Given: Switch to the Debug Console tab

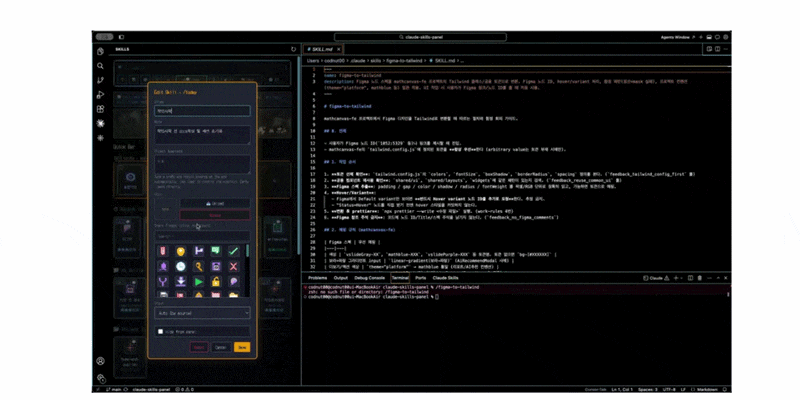Looking at the screenshot, I should pos(370,278).
